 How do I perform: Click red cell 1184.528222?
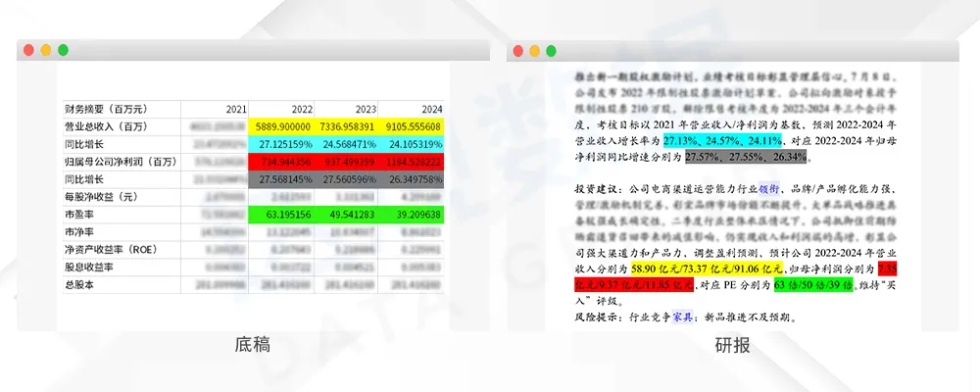tap(412, 162)
